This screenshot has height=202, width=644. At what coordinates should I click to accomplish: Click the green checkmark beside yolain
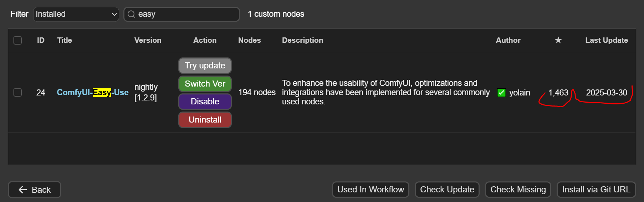[501, 93]
